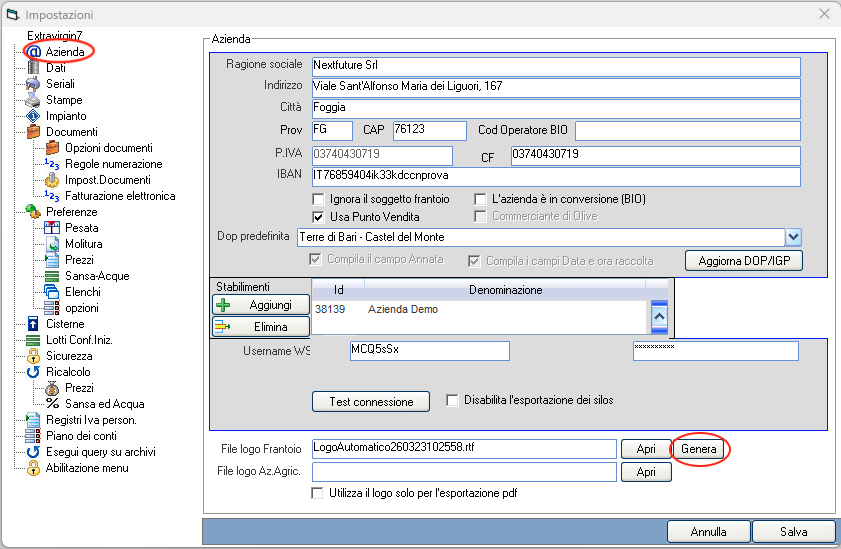Image resolution: width=841 pixels, height=549 pixels.
Task: Click the Username WS field
Action: click(430, 351)
